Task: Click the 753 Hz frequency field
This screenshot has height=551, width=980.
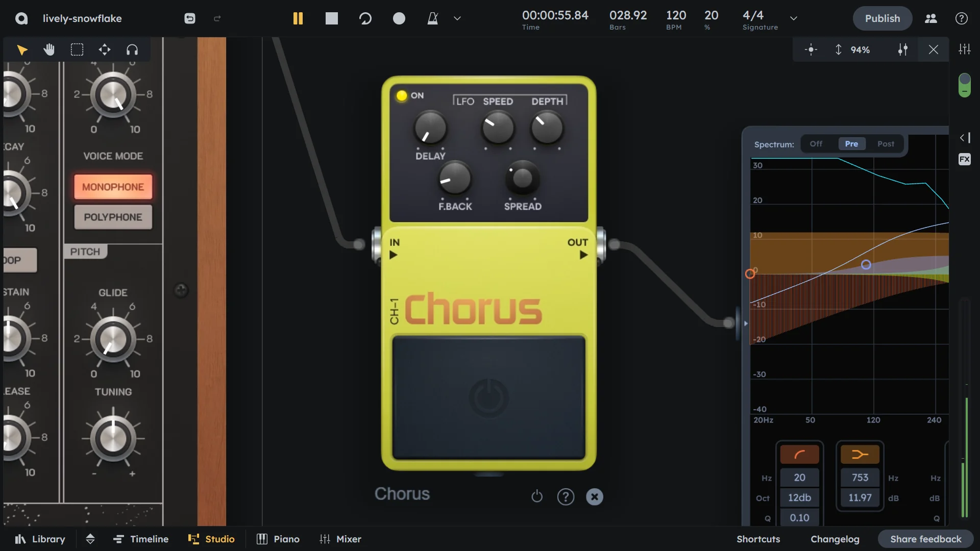Action: [x=860, y=478]
